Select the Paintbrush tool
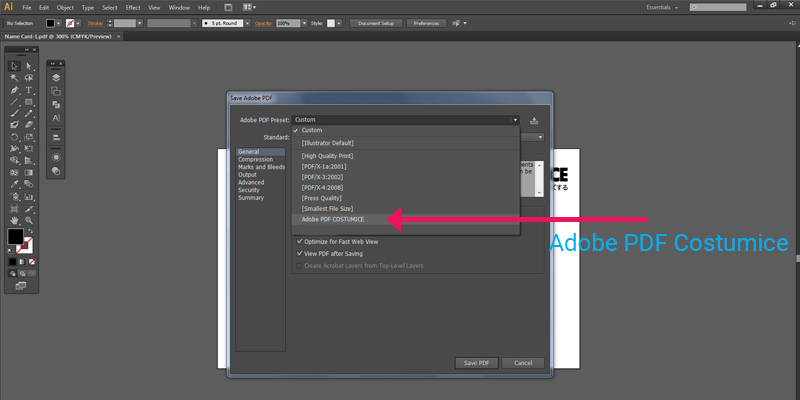The width and height of the screenshot is (800, 400). (x=14, y=113)
